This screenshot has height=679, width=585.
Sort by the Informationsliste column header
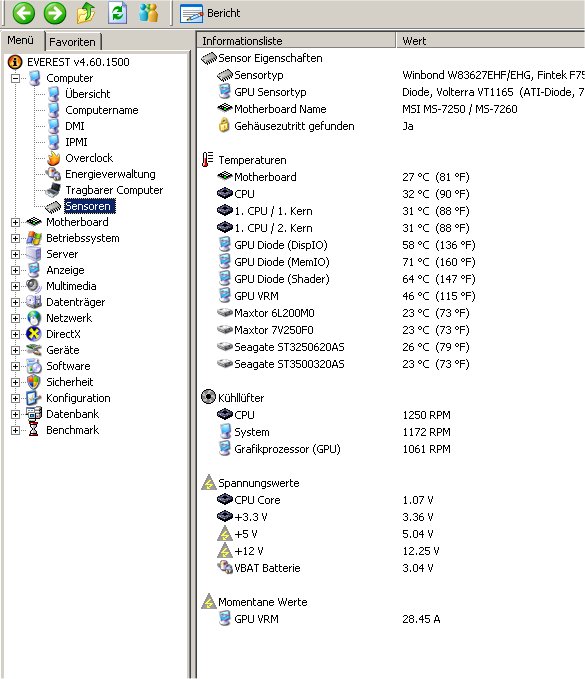(297, 41)
